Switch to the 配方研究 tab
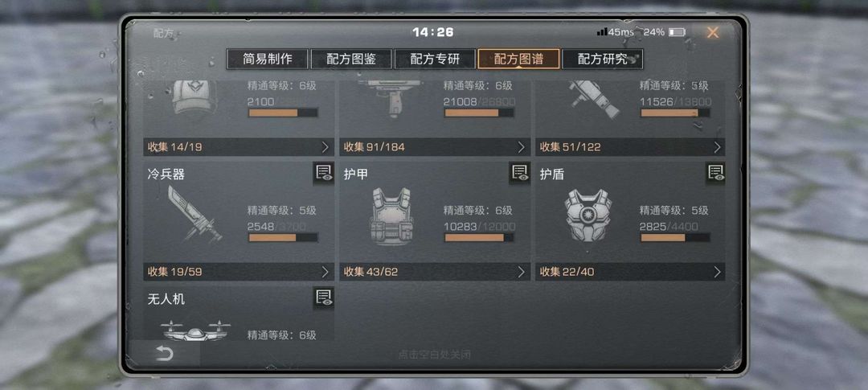Screen dimensions: 868x390 [x=602, y=60]
